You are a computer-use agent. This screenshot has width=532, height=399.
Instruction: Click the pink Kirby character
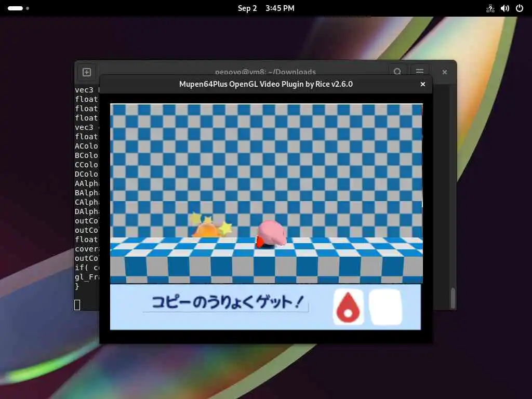coord(271,234)
